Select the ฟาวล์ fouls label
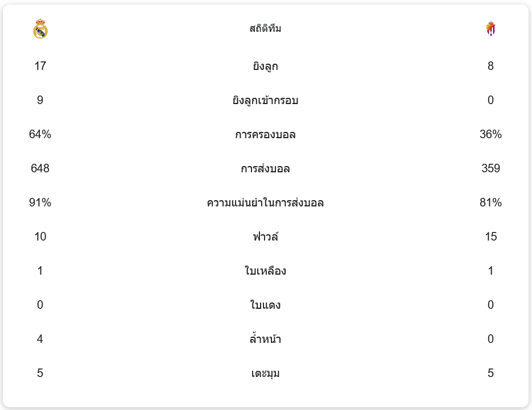 coord(265,237)
